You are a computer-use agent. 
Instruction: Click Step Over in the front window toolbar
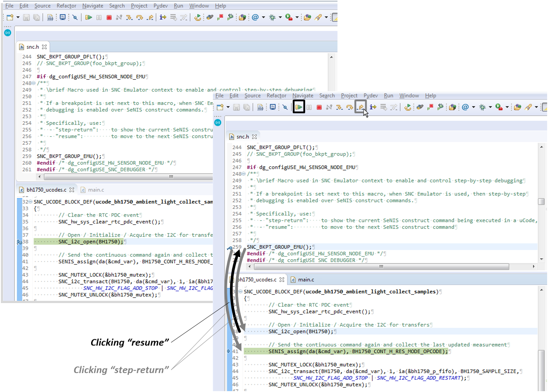pyautogui.click(x=350, y=107)
